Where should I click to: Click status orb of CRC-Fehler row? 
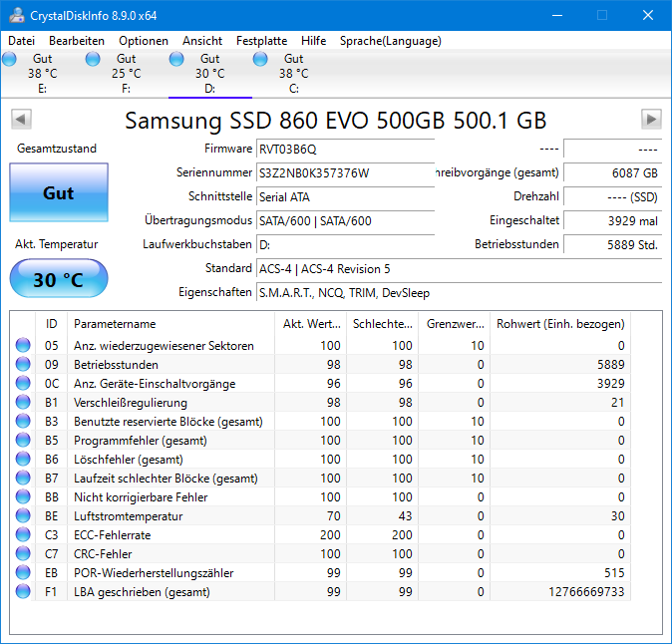click(x=23, y=553)
